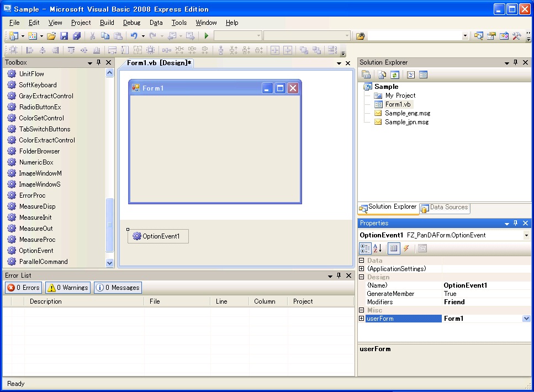
Task: Select Form1.vb in Solution Explorer
Action: coord(398,104)
